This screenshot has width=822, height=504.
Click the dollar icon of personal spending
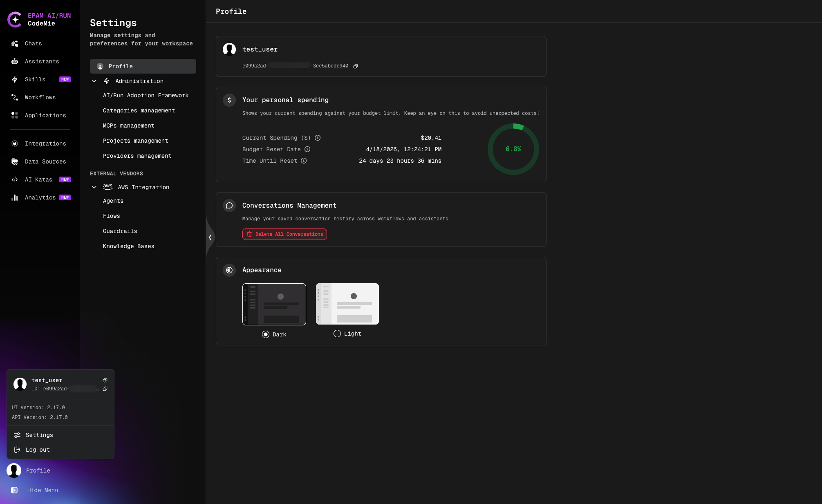[229, 100]
